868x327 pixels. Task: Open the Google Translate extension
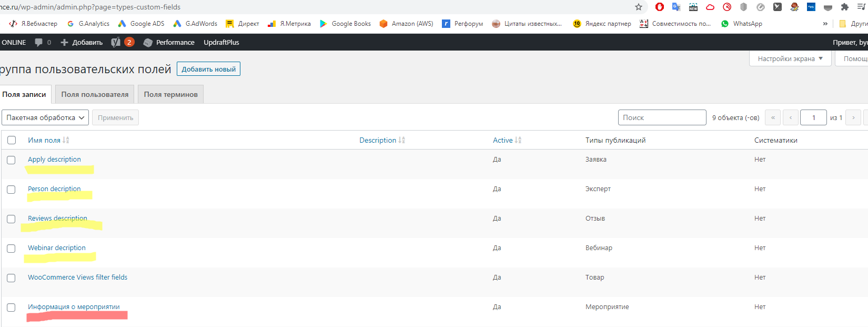pyautogui.click(x=677, y=7)
